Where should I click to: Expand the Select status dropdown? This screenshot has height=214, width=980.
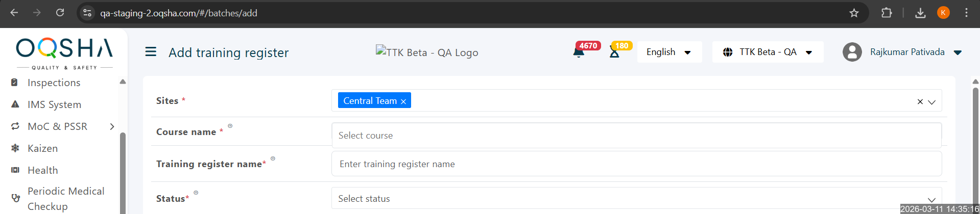click(931, 199)
